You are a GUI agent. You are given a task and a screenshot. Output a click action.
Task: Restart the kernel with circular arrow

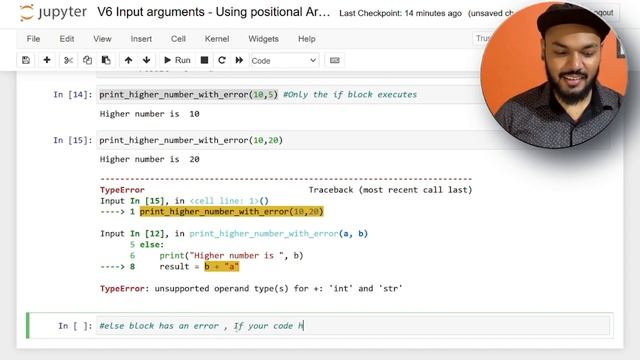tap(222, 60)
